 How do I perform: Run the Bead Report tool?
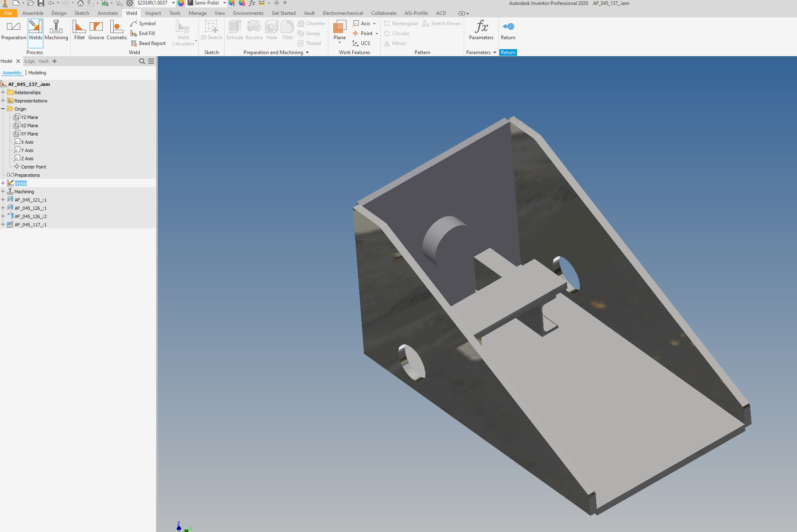(x=148, y=43)
